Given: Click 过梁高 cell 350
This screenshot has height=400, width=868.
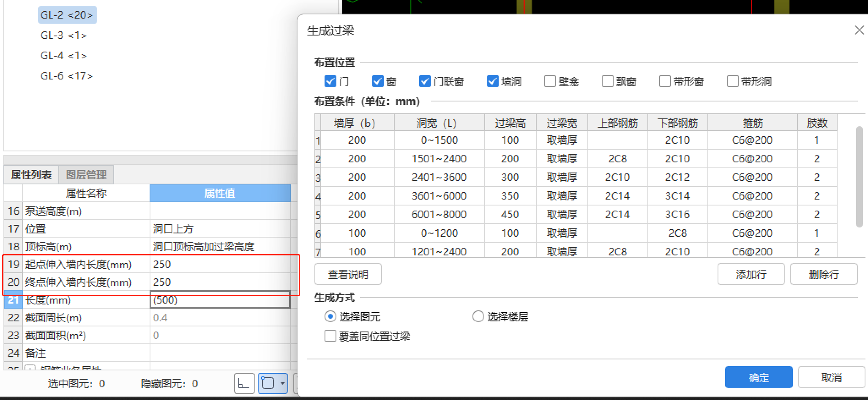Looking at the screenshot, I should tap(510, 196).
